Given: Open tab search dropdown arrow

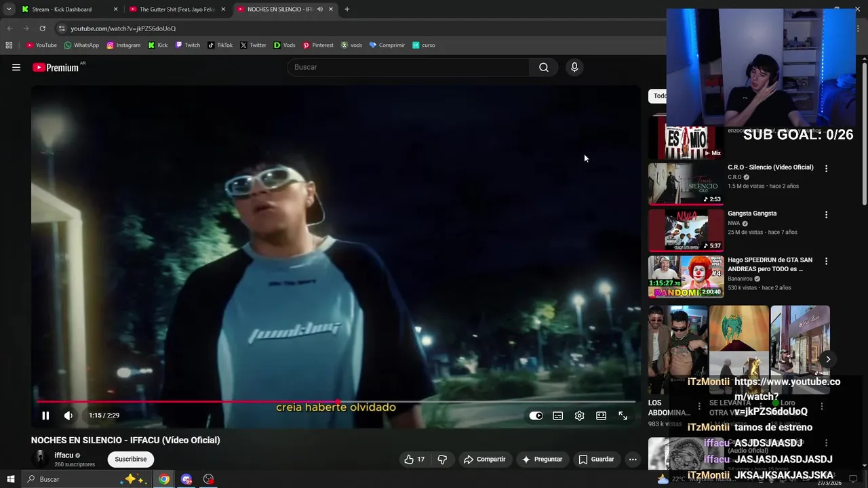Looking at the screenshot, I should pos(9,9).
